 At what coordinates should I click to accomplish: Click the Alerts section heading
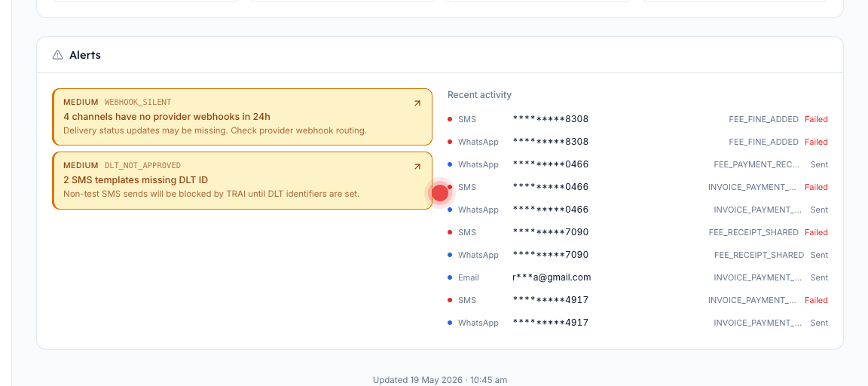click(84, 55)
